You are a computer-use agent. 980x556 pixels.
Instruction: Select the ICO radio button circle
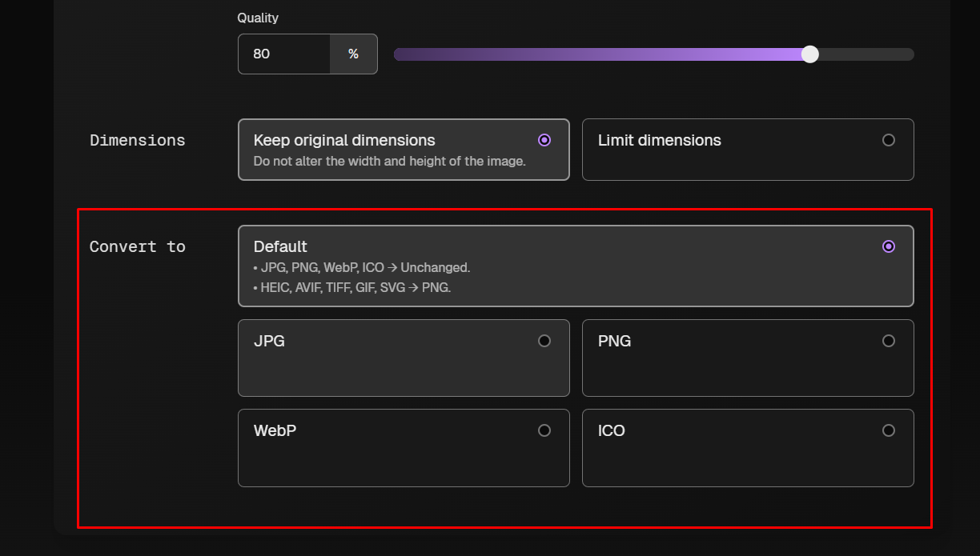[888, 430]
